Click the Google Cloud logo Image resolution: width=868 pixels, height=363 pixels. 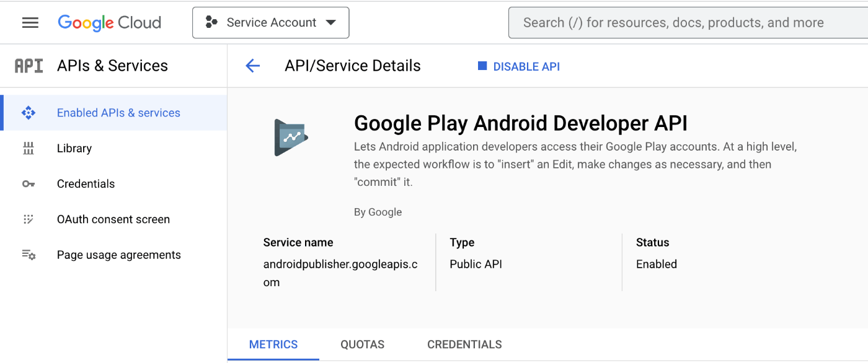[109, 22]
